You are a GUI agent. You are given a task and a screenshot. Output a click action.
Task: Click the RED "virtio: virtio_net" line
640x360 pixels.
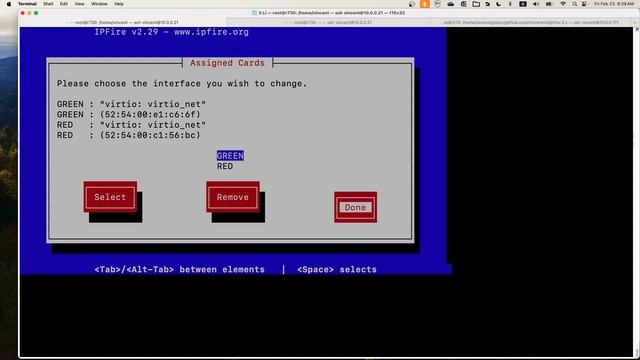pyautogui.click(x=131, y=125)
